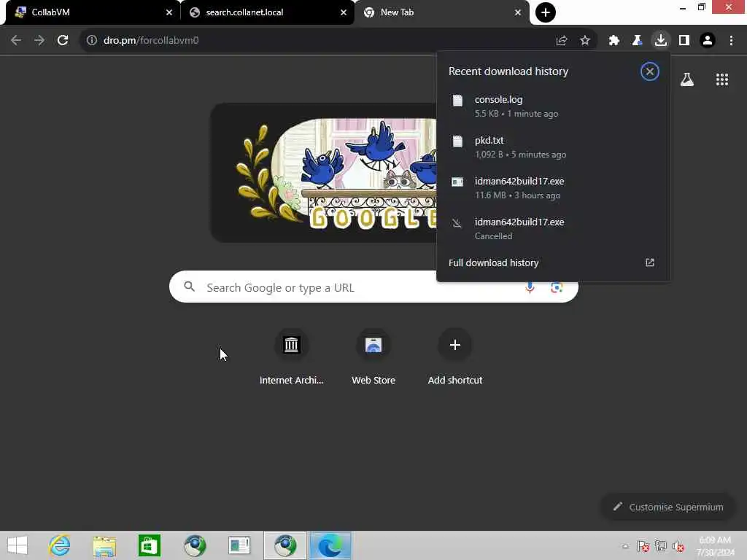Close the Recent download history popup
The height and width of the screenshot is (560, 747).
pos(649,71)
